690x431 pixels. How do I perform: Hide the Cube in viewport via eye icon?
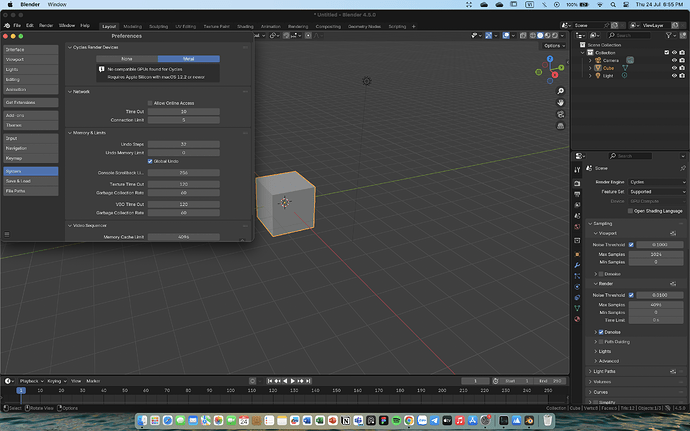(674, 68)
